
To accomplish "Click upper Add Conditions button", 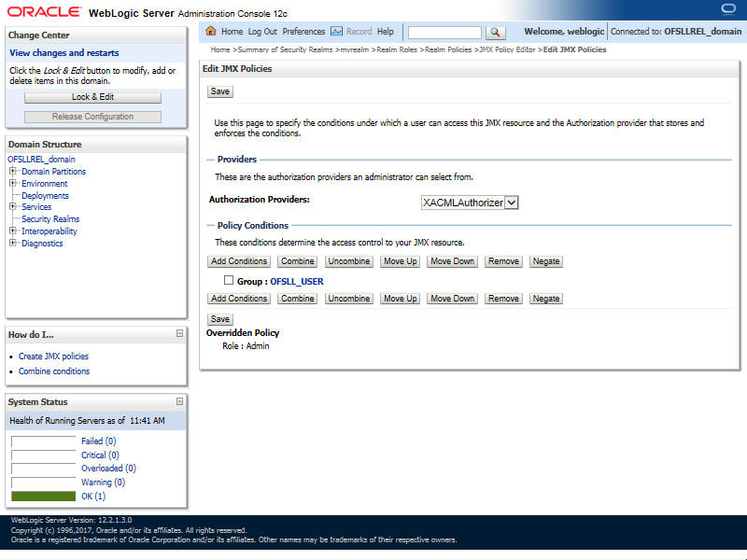I will click(x=239, y=261).
